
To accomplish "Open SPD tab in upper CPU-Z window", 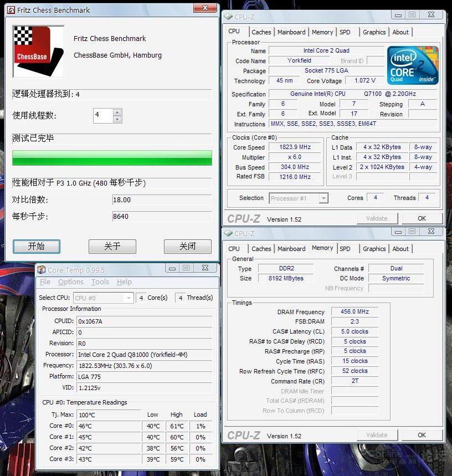I will [345, 32].
